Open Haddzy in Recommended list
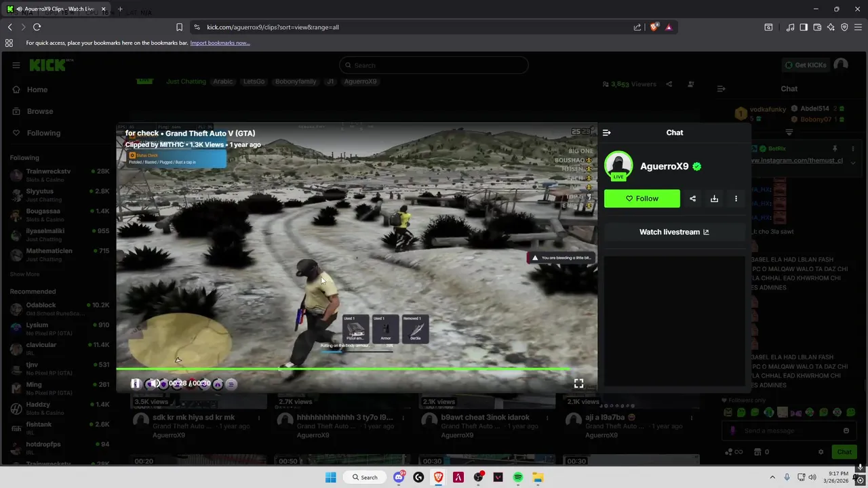Image resolution: width=868 pixels, height=488 pixels. tap(60, 408)
